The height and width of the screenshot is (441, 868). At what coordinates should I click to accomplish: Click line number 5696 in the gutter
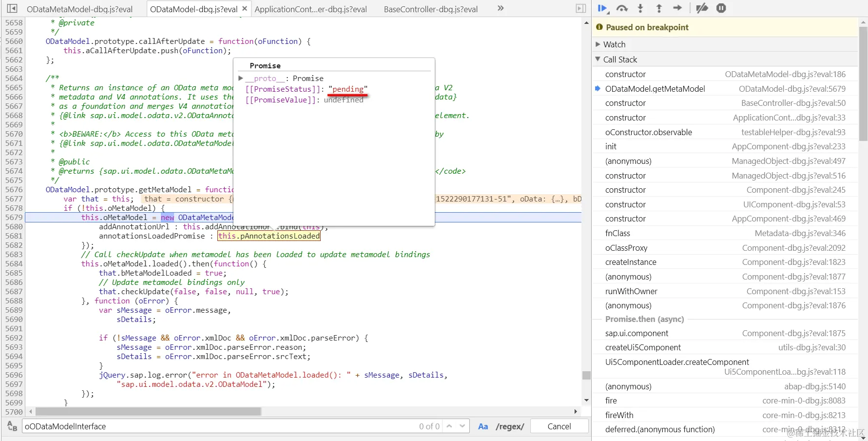(14, 375)
